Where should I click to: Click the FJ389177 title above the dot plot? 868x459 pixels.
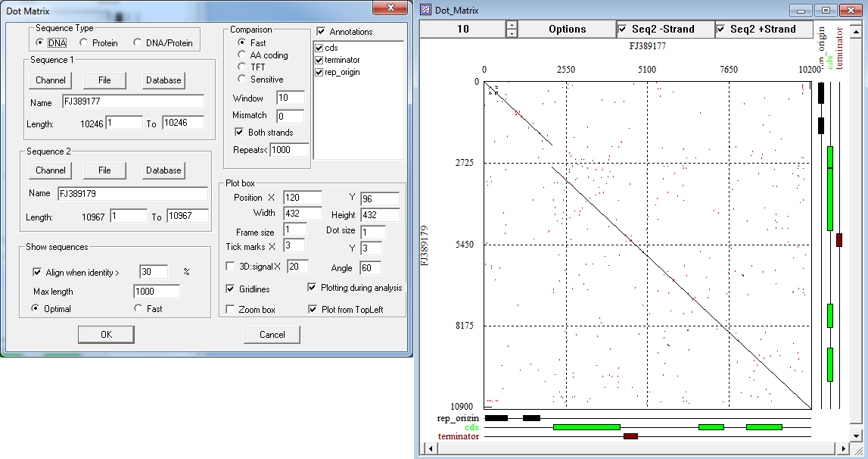[x=647, y=46]
